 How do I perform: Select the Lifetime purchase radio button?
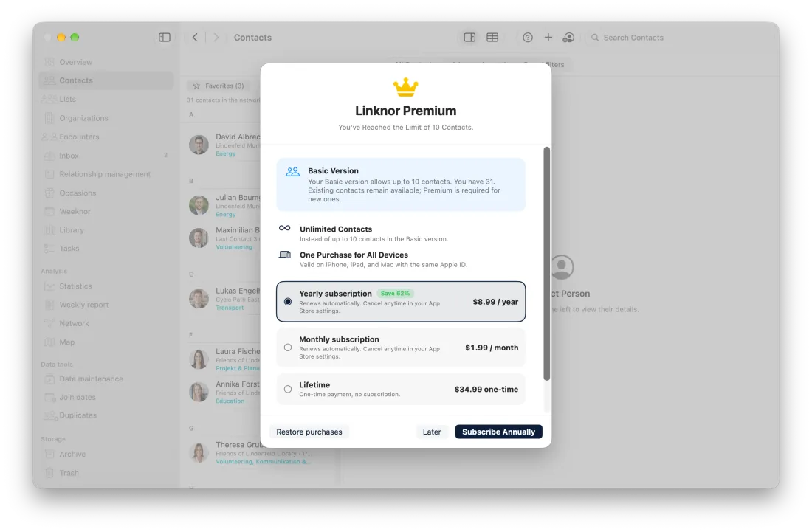click(x=288, y=389)
